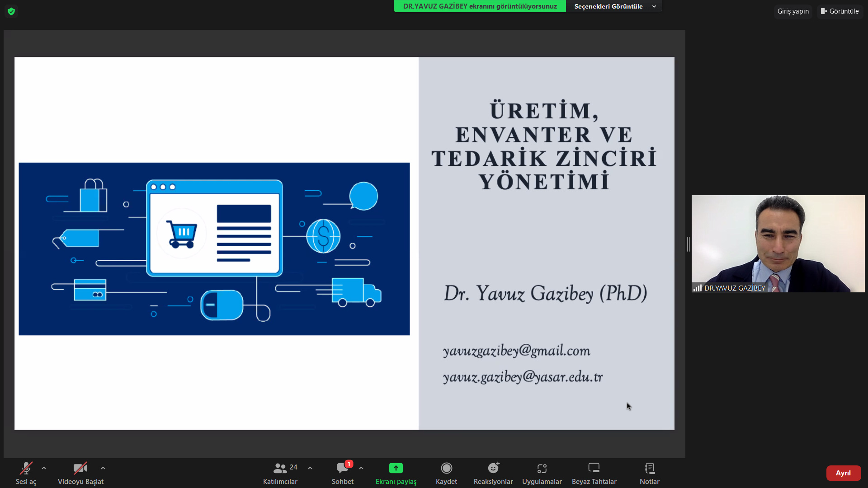Open the Seçenekleri Görüntüle menu
The width and height of the screenshot is (868, 488).
[614, 6]
